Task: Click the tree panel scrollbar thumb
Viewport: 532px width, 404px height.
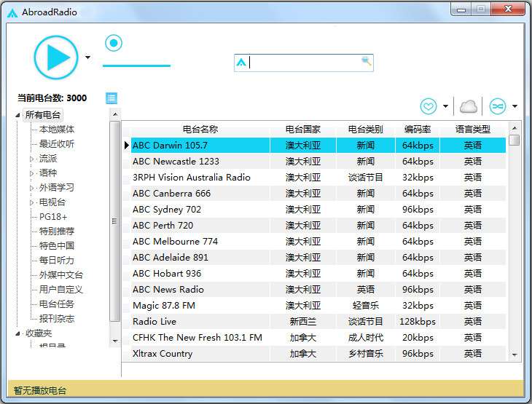Action: pyautogui.click(x=115, y=221)
